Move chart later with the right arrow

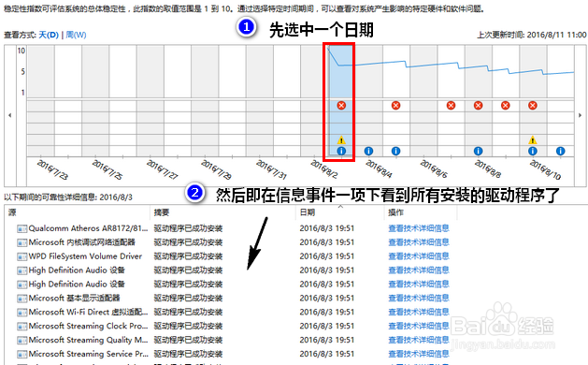tap(581, 115)
